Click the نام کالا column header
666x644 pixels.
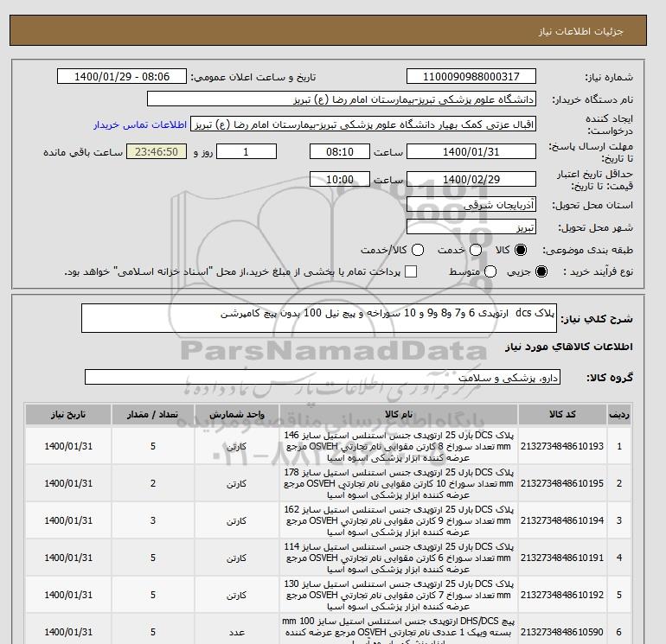click(x=399, y=414)
